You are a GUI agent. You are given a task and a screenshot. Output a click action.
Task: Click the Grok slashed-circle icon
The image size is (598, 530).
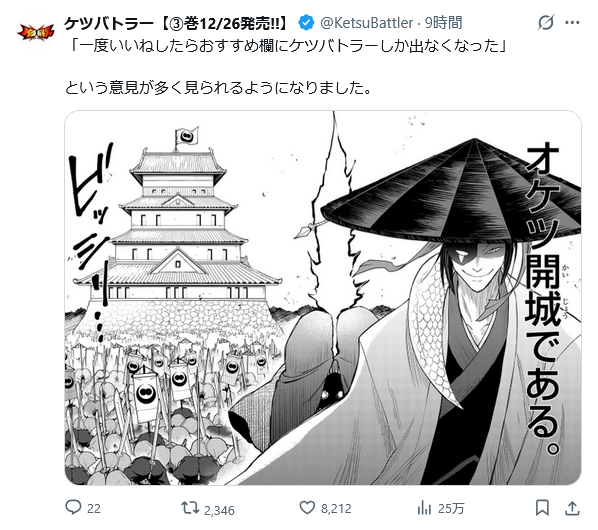(x=546, y=22)
